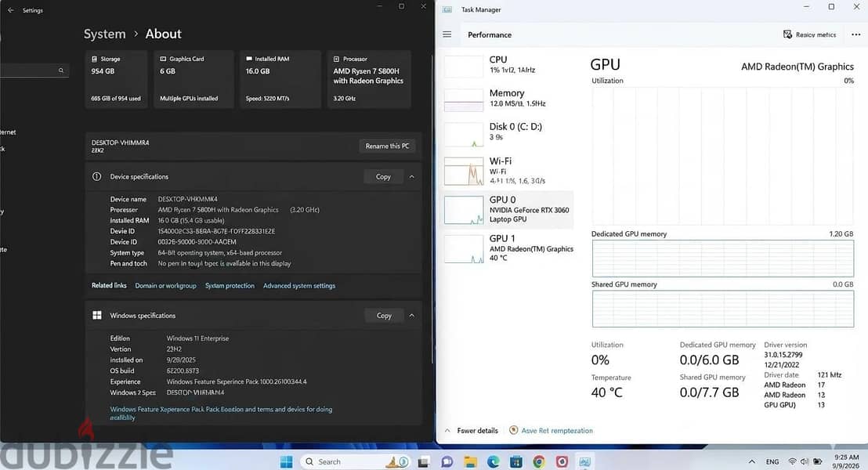Show hidden icons with the tray chevron
Image resolution: width=868 pixels, height=470 pixels.
(x=752, y=461)
